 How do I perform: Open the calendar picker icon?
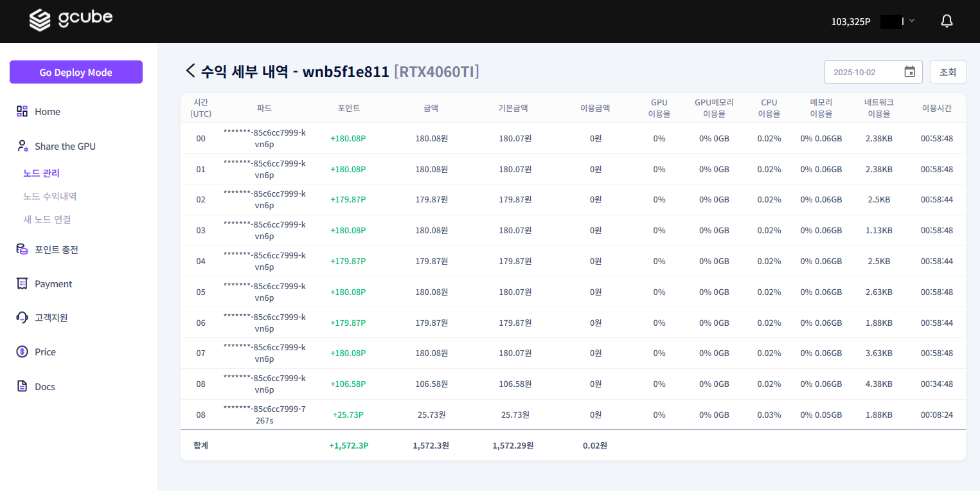point(909,72)
